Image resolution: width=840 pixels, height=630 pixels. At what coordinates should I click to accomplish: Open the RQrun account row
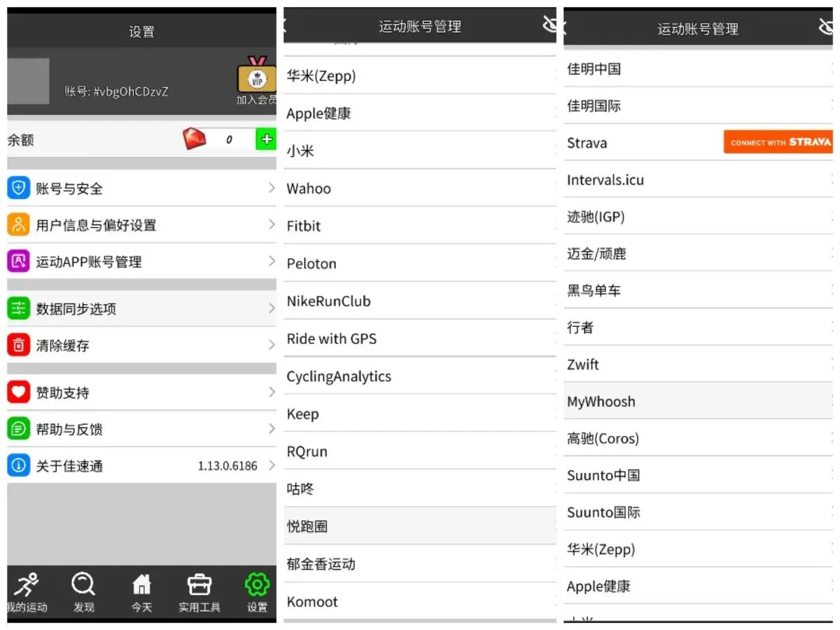(x=420, y=451)
